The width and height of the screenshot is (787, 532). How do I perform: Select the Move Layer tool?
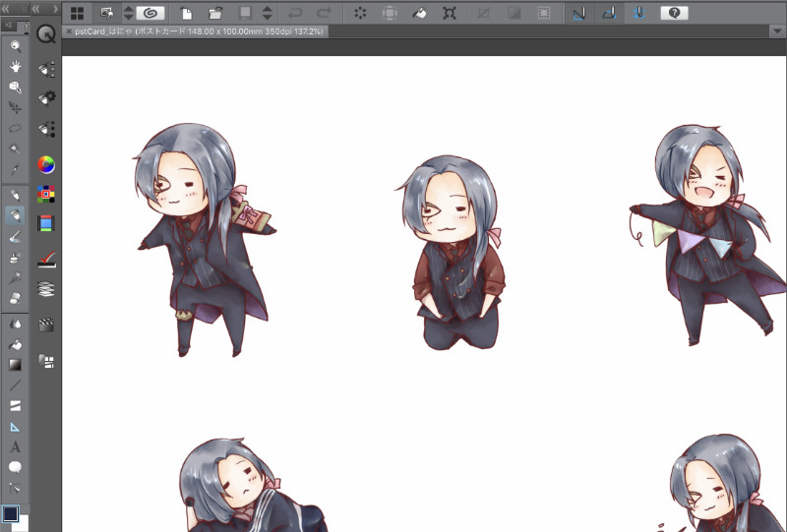click(16, 107)
